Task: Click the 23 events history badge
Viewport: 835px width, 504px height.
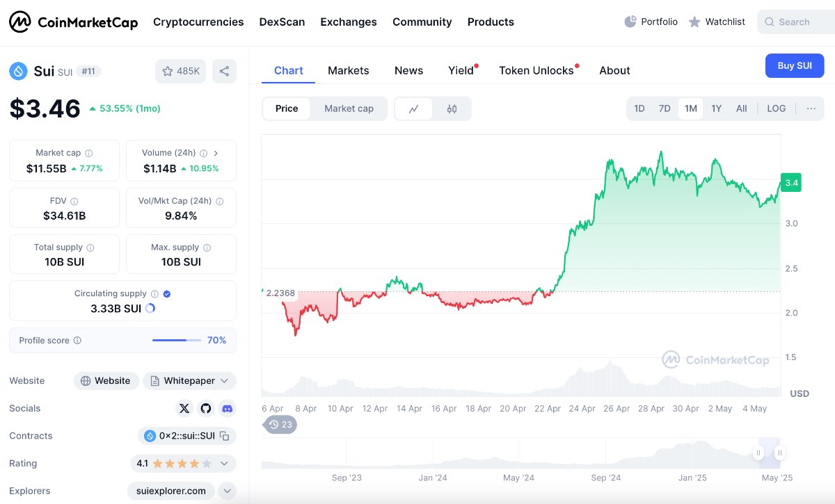Action: [x=280, y=424]
